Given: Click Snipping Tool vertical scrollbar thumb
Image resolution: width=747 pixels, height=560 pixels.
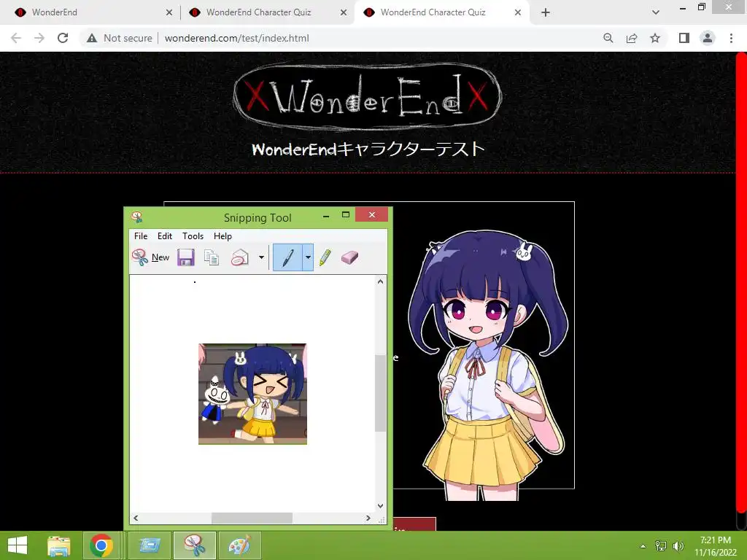Looking at the screenshot, I should 380,393.
